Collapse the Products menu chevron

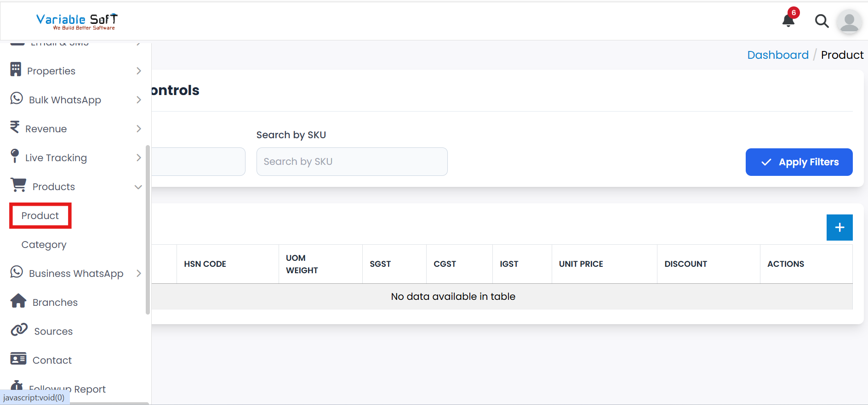pyautogui.click(x=138, y=187)
